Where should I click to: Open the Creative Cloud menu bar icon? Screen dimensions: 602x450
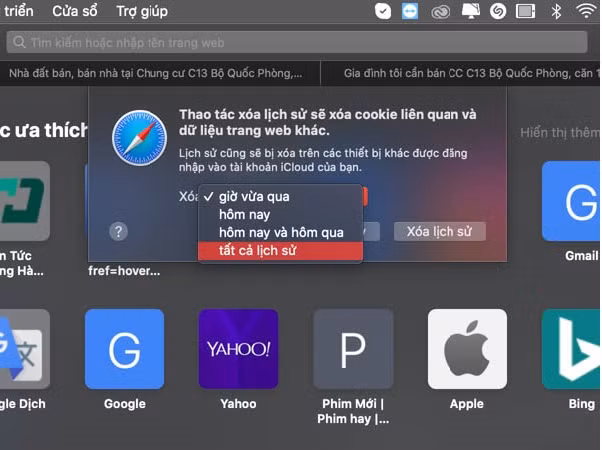[x=440, y=12]
